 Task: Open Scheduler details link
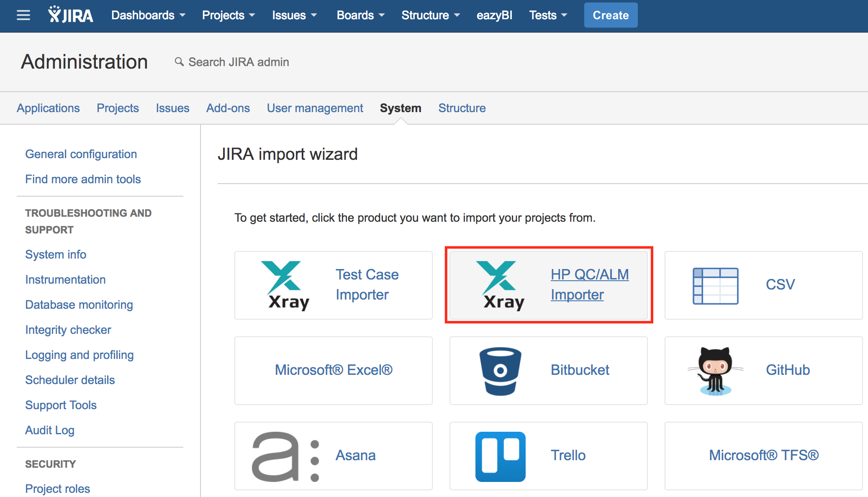click(70, 380)
